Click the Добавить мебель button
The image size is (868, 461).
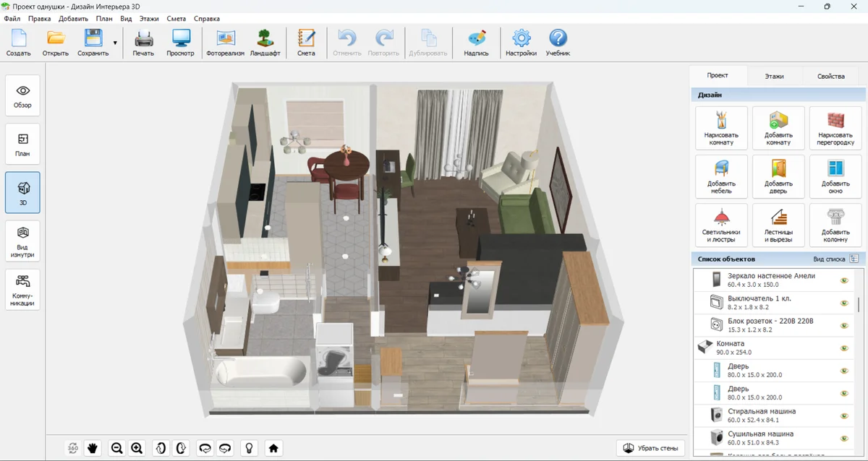[721, 177]
